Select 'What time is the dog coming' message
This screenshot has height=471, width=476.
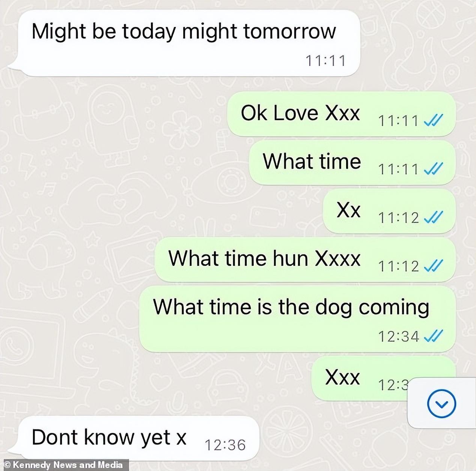point(297,319)
